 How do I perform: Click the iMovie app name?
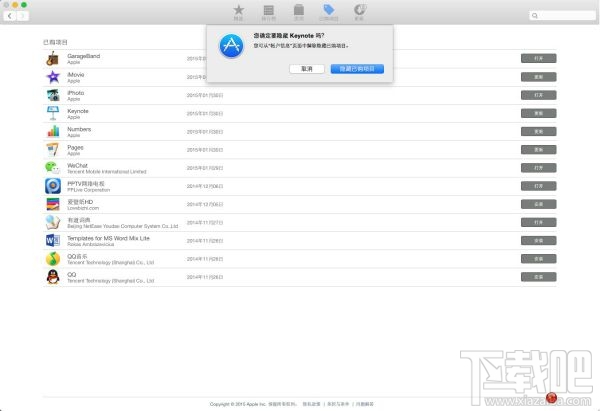coord(76,74)
